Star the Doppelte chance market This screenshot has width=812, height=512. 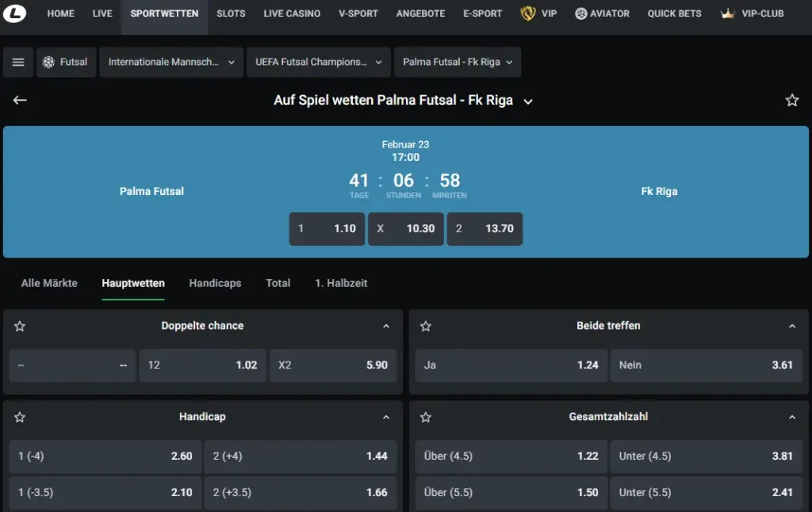(20, 326)
